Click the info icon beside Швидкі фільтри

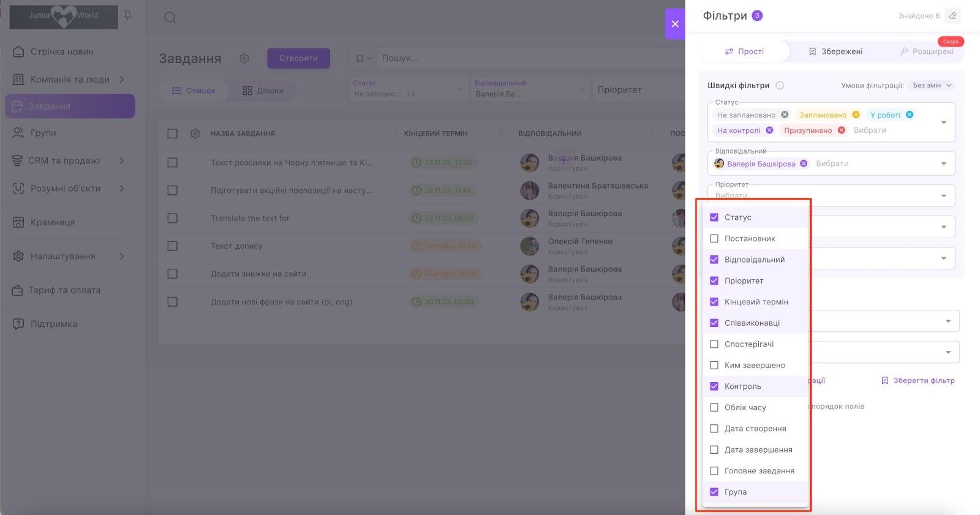[x=780, y=86]
